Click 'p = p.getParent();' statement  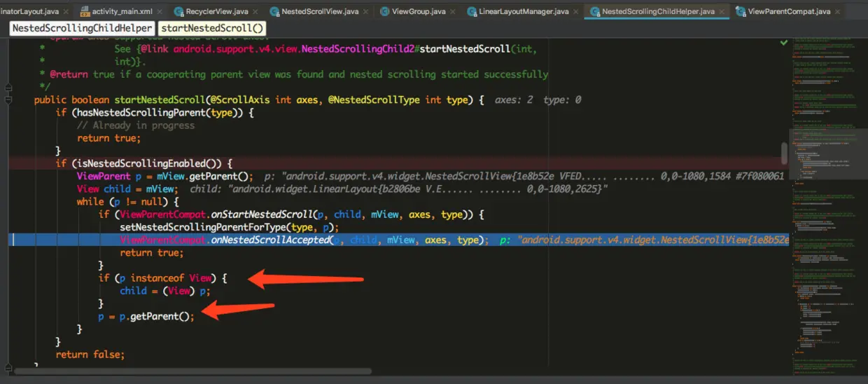coord(146,316)
